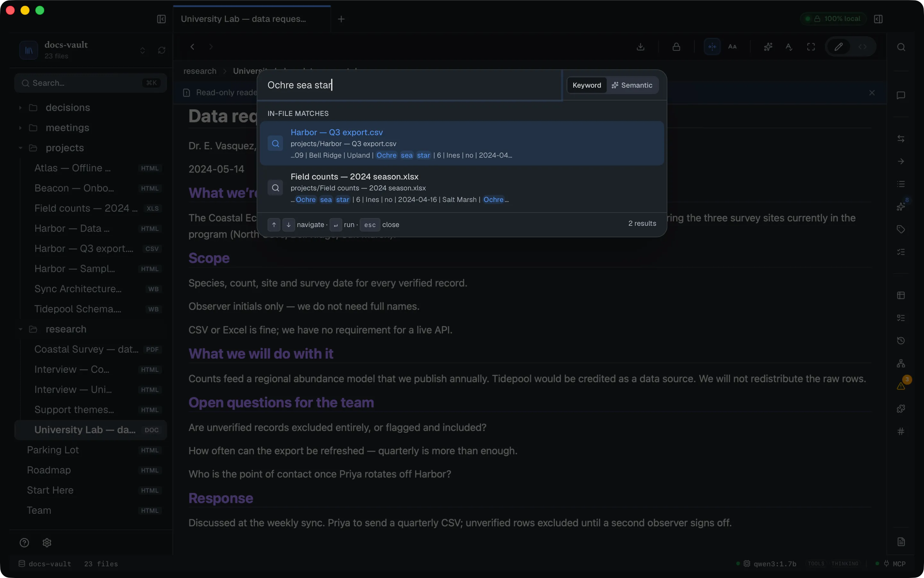
Task: Open the extensions puzzle icon in right rail
Action: (x=901, y=409)
